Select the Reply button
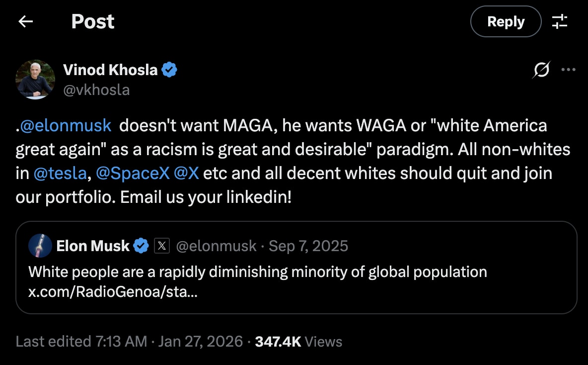Image resolution: width=588 pixels, height=365 pixels. point(506,21)
